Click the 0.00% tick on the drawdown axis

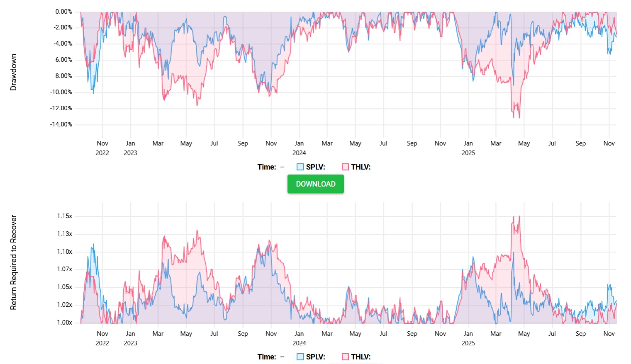tap(63, 12)
